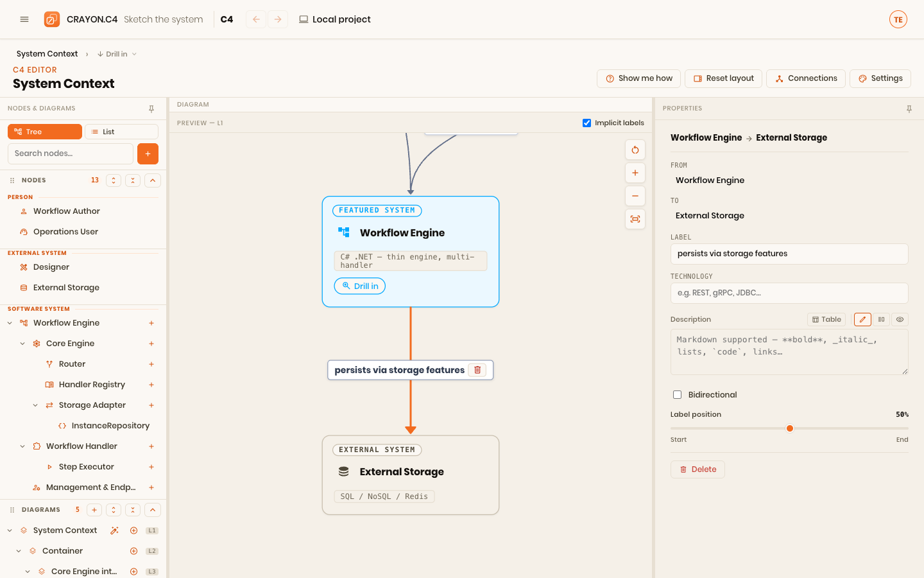Zoom out on the diagram canvas
The width and height of the screenshot is (924, 578).
tap(635, 196)
